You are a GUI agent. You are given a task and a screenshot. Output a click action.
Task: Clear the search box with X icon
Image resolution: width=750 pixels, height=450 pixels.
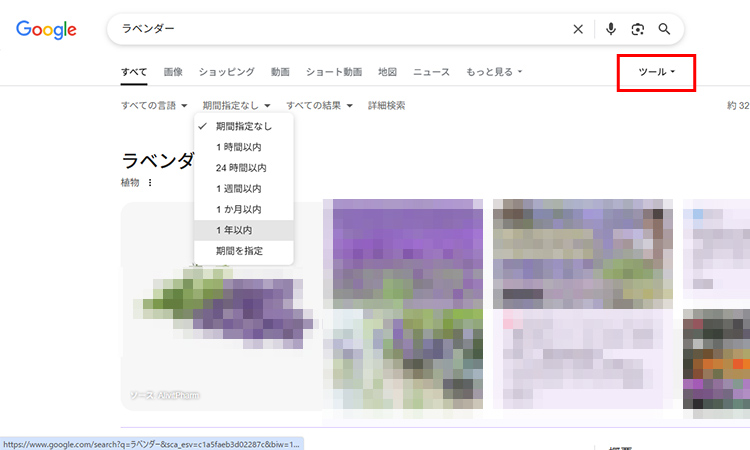coord(578,29)
